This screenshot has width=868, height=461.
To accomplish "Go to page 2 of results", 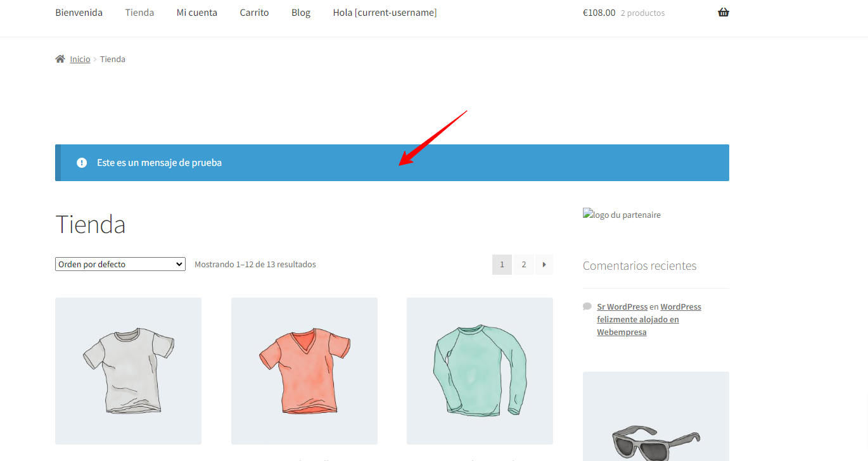I will pos(523,265).
